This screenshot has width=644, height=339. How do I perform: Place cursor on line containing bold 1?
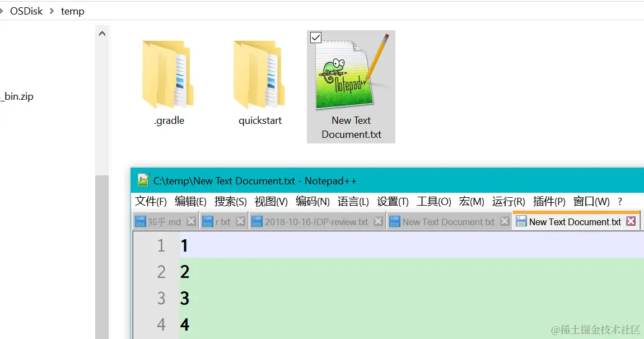coord(412,245)
